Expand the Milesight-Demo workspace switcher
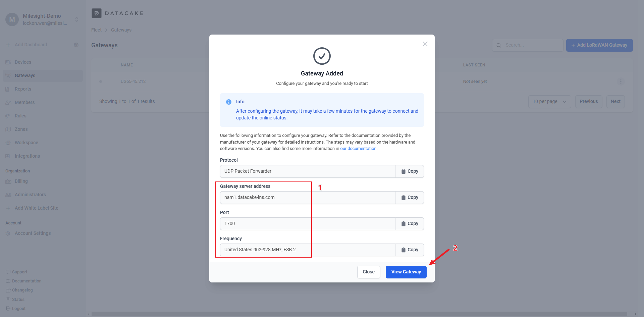644x317 pixels. 77,19
